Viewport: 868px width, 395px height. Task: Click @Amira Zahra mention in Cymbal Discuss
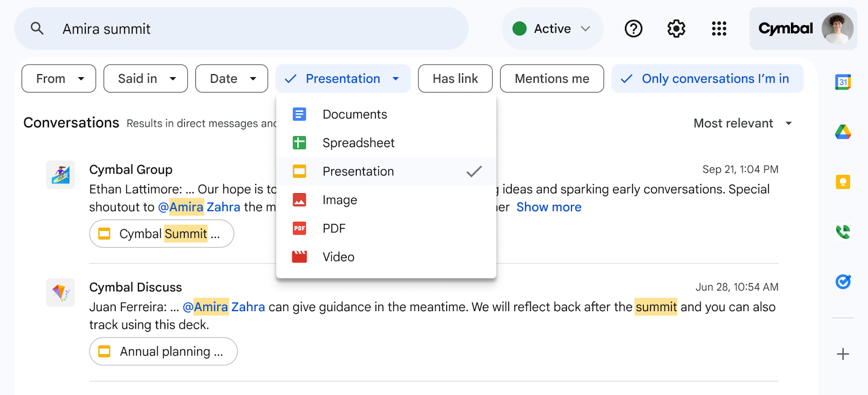pos(224,307)
